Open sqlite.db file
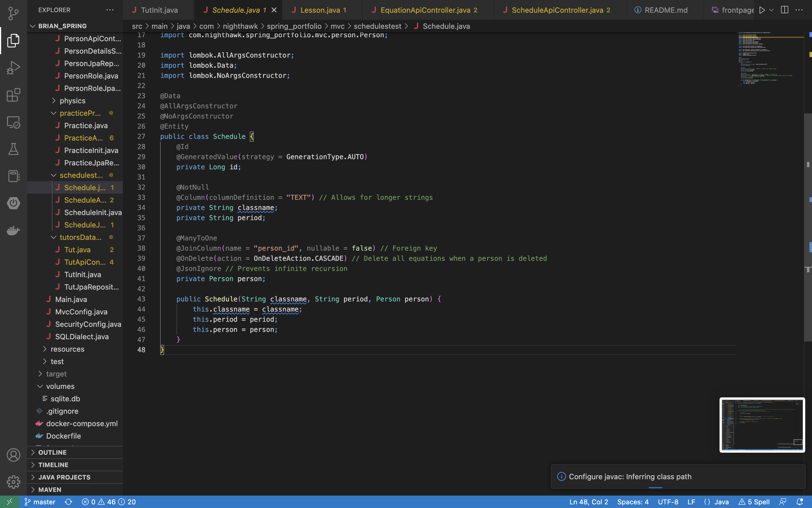The image size is (812, 508). click(x=75, y=398)
